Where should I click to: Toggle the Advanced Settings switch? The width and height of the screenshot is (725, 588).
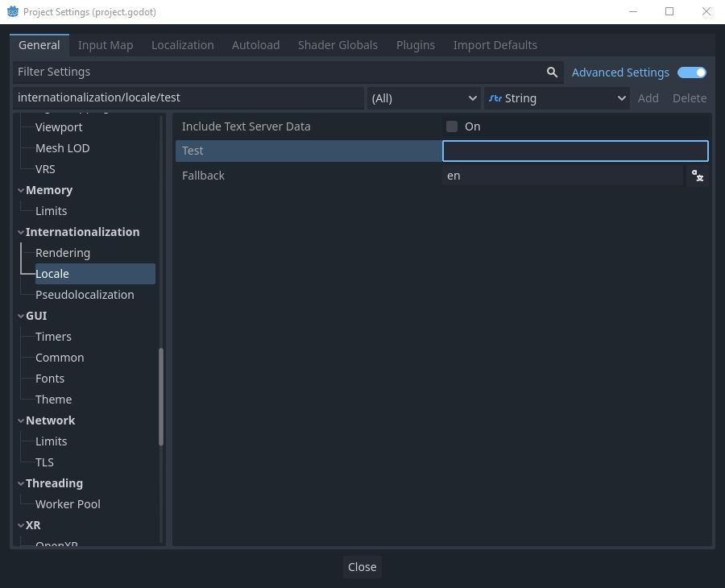(x=692, y=72)
